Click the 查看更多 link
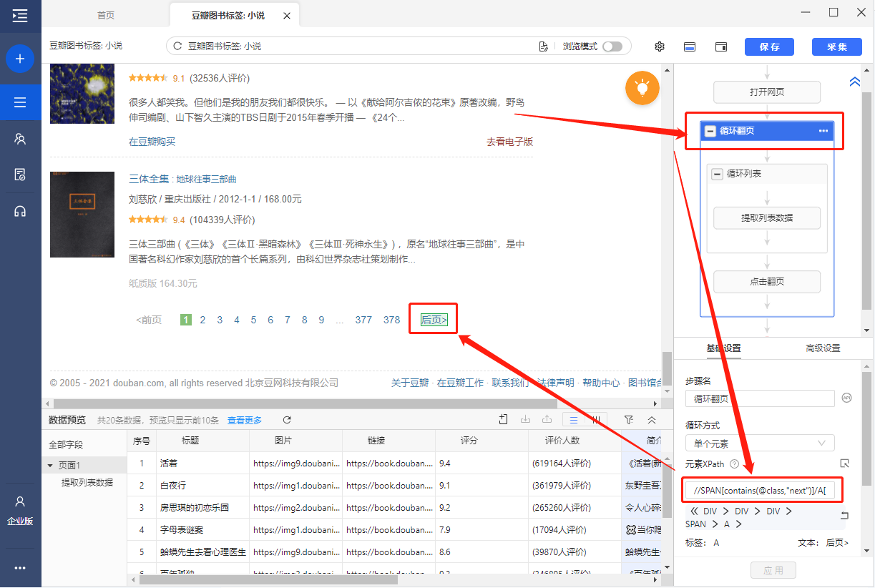Screen dimensions: 875x588 [245, 420]
